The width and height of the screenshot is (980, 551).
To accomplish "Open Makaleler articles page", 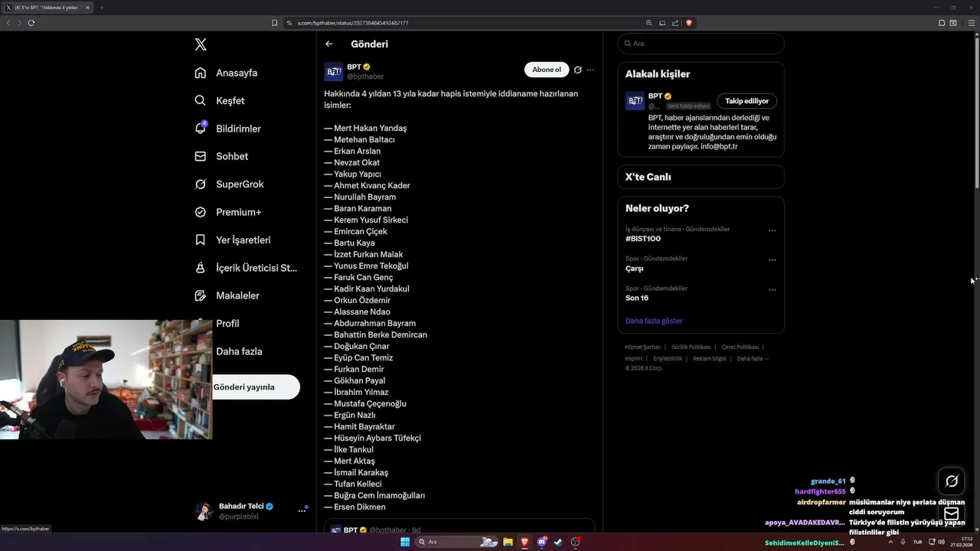I will (227, 295).
